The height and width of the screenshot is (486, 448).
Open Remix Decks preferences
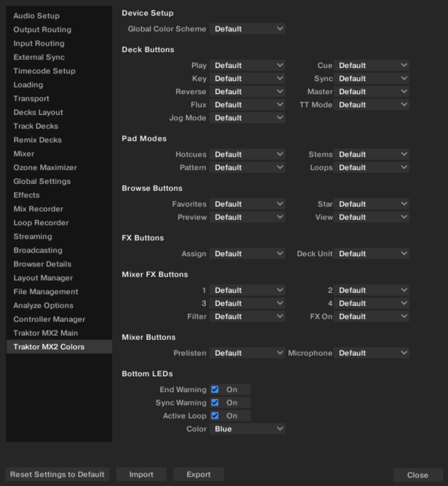click(59, 140)
